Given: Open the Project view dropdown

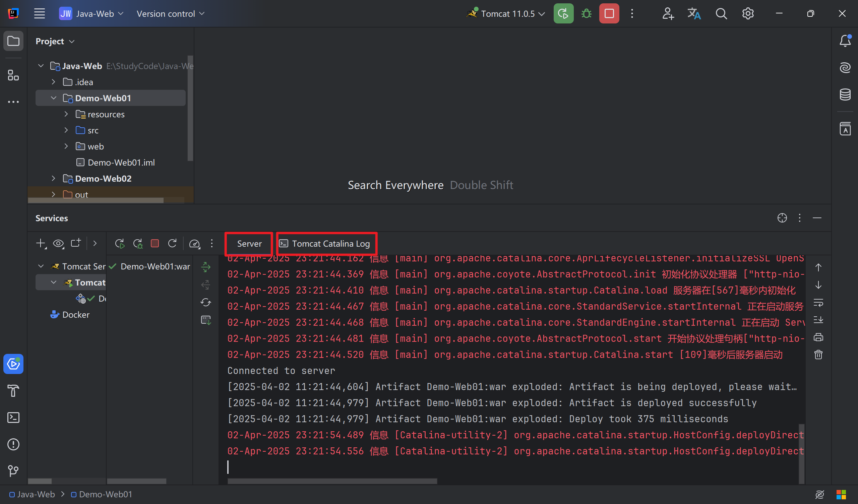Looking at the screenshot, I should click(55, 41).
